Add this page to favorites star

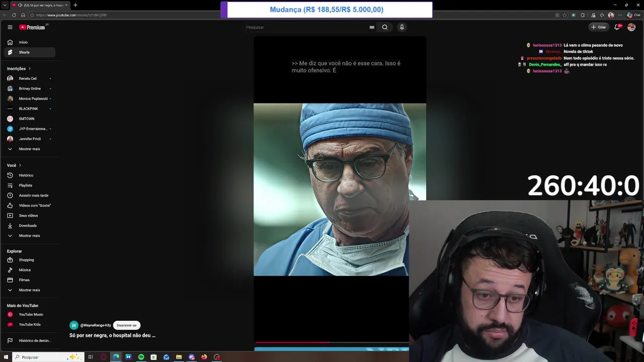pos(565,15)
